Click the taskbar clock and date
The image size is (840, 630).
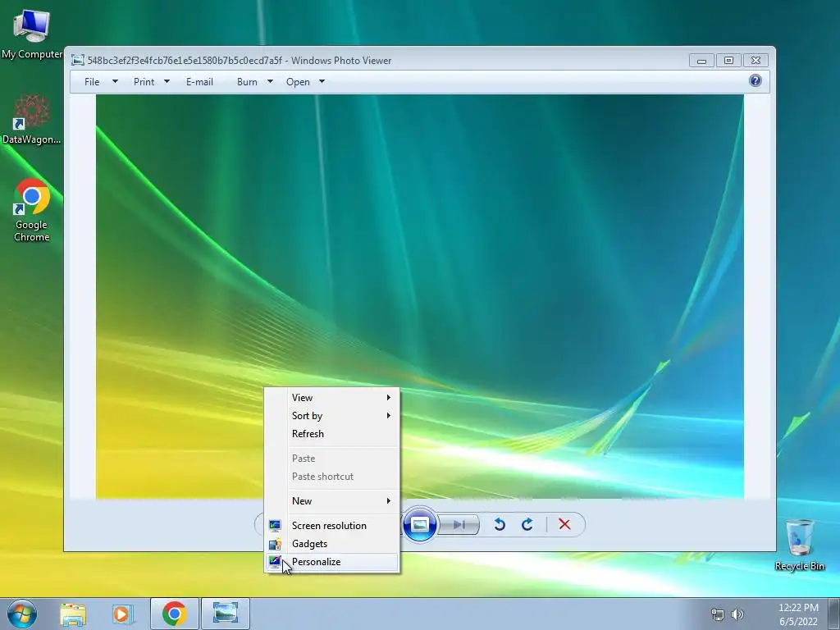798,614
